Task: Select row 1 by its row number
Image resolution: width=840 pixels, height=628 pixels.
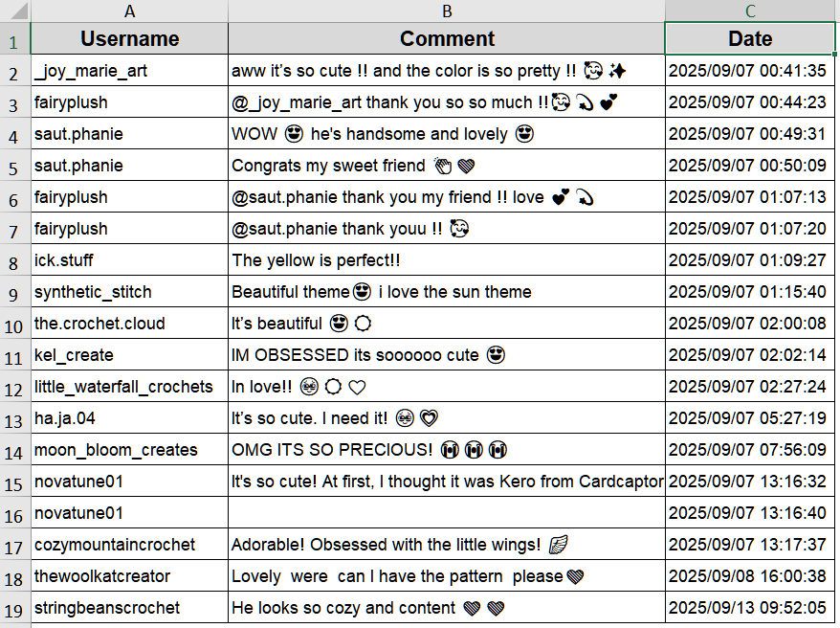Action: (x=15, y=39)
